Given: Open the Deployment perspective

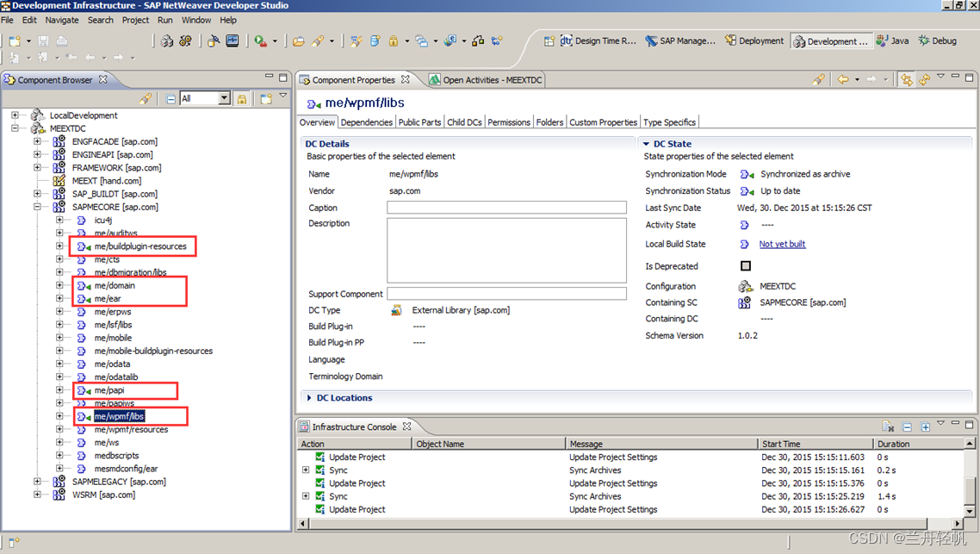Looking at the screenshot, I should [x=754, y=41].
